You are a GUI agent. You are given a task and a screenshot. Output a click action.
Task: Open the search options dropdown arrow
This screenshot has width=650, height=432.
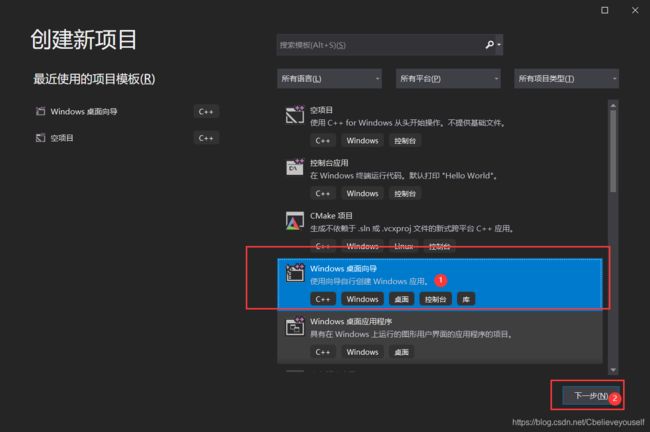499,45
